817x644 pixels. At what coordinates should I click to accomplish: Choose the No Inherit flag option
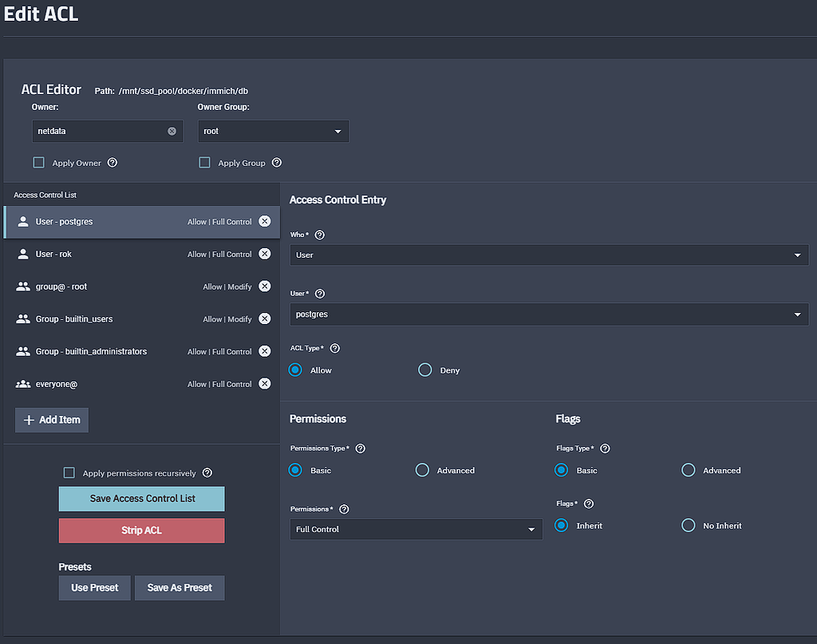click(x=689, y=526)
